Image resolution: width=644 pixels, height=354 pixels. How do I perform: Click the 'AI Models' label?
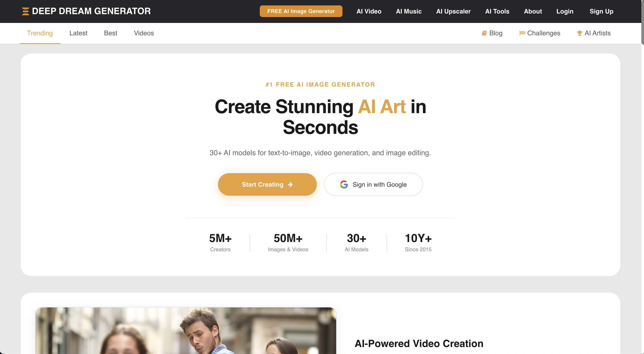357,249
